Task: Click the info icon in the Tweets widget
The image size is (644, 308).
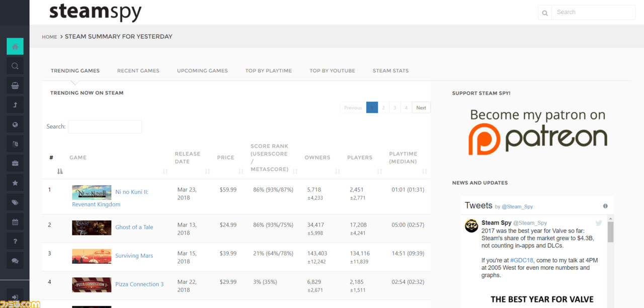Action: (x=605, y=206)
